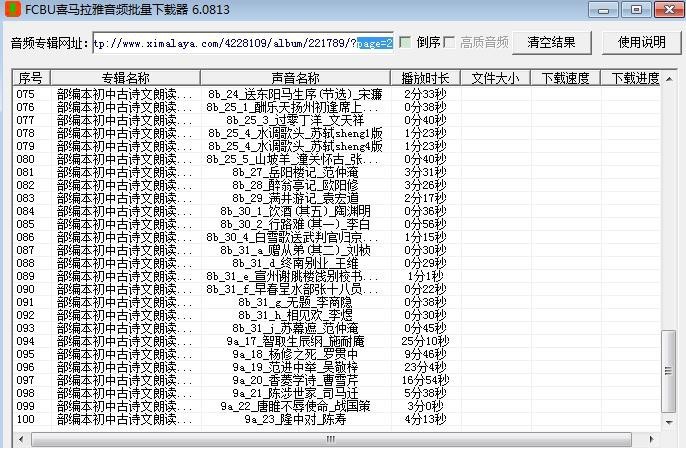The image size is (686, 471).
Task: Toggle the 高质音频 high quality checkbox
Action: (449, 42)
